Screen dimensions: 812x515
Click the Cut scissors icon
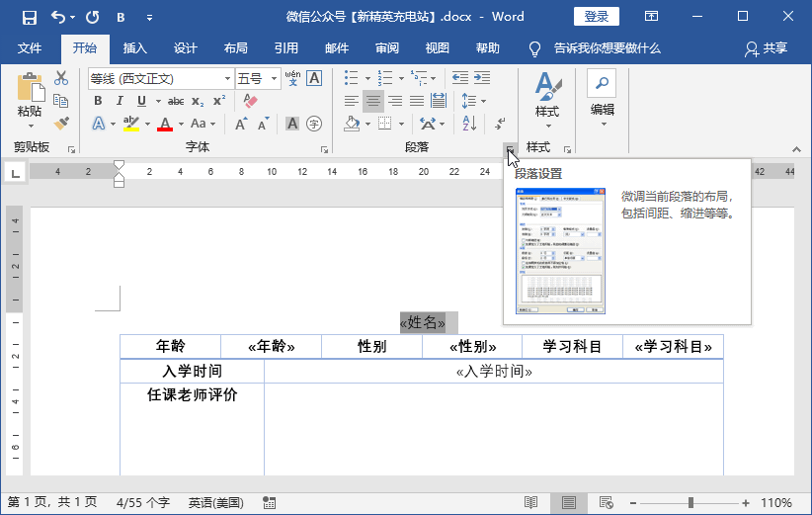pyautogui.click(x=61, y=78)
